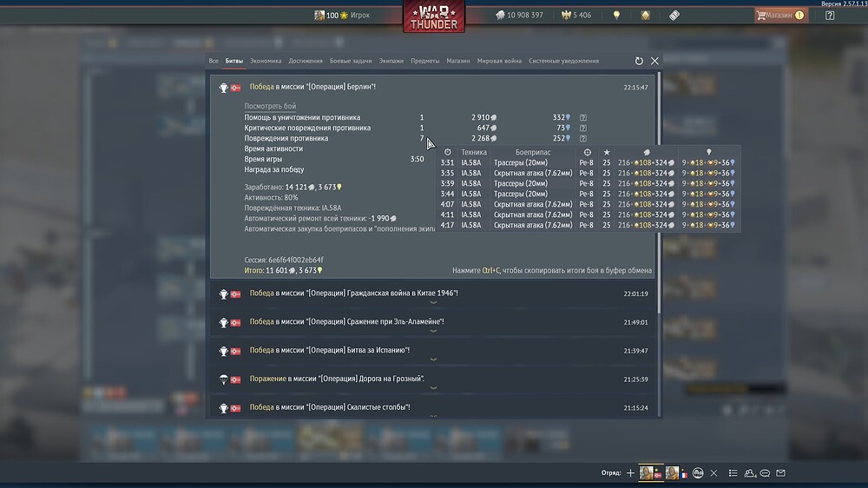Add squad member with plus icon
Viewport: 868px width, 488px height.
click(630, 473)
